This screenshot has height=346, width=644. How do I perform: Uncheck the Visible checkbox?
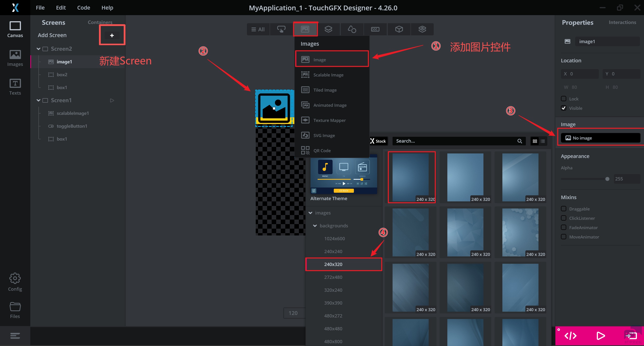(563, 108)
